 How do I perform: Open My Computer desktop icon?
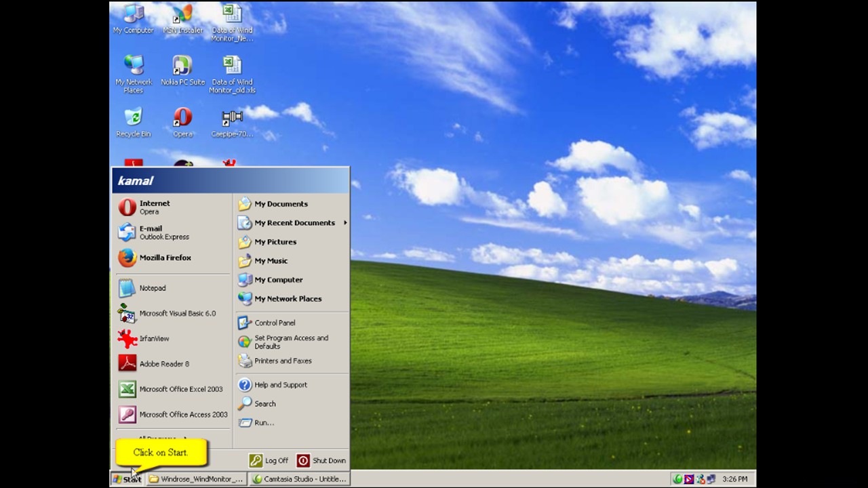point(133,19)
